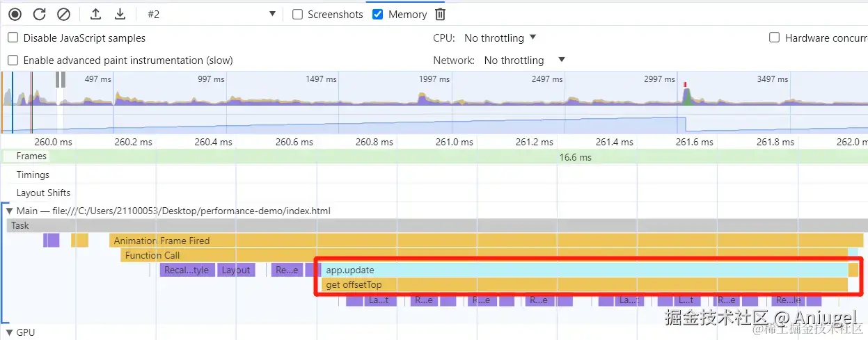The image size is (868, 340).
Task: Select the get offsetTop call bar
Action: point(583,284)
